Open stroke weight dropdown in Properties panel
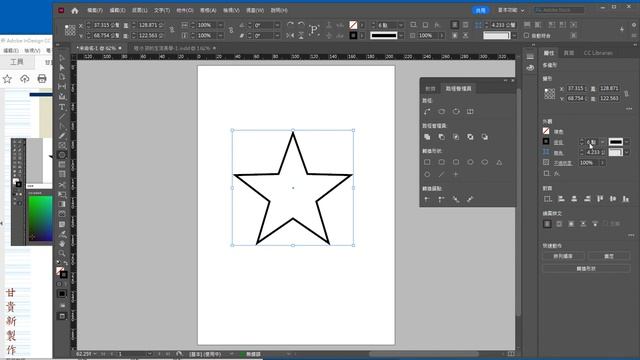Viewport: 640px width, 360px height. pos(602,142)
